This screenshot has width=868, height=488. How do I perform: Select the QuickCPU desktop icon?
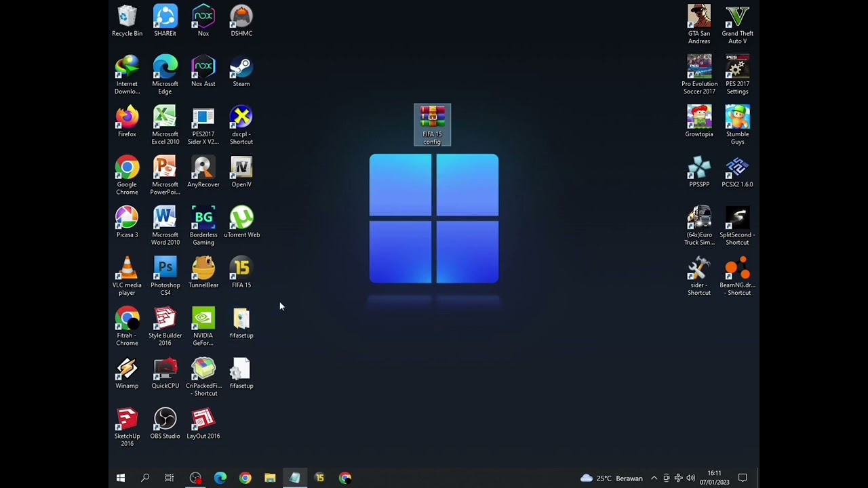click(165, 373)
